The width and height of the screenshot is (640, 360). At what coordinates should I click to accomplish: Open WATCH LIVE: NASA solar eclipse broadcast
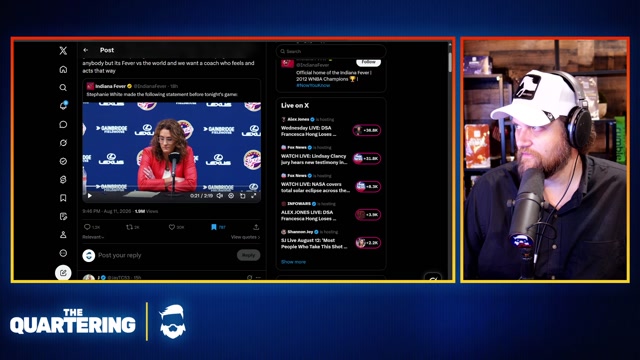tap(315, 187)
